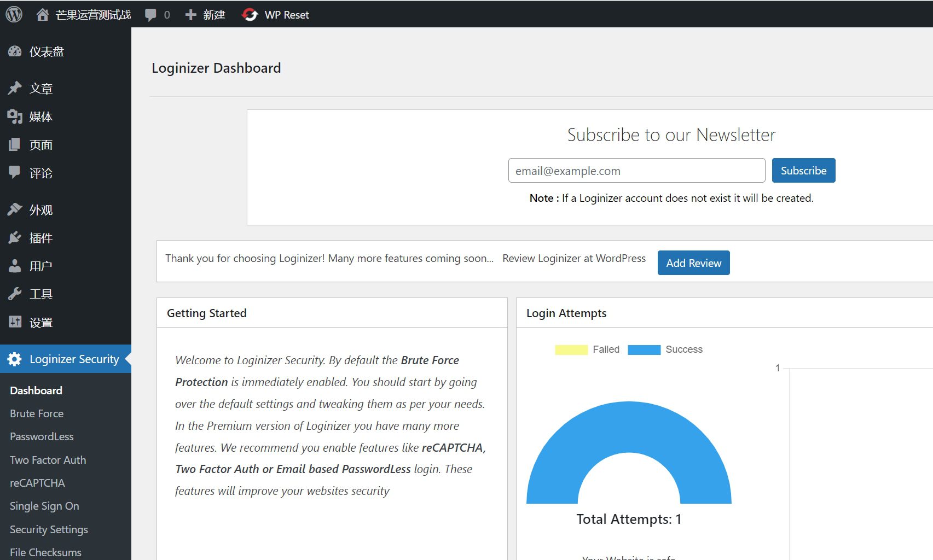Click the Add Review button
The height and width of the screenshot is (560, 933).
pos(693,263)
